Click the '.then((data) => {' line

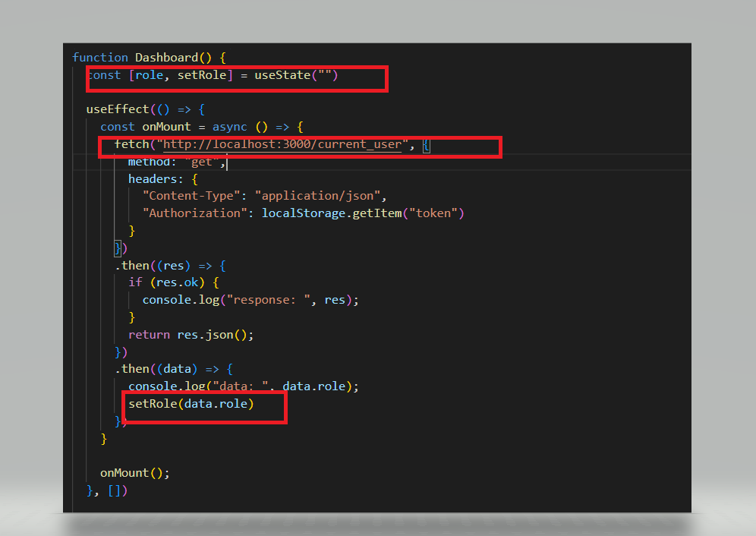pos(174,369)
